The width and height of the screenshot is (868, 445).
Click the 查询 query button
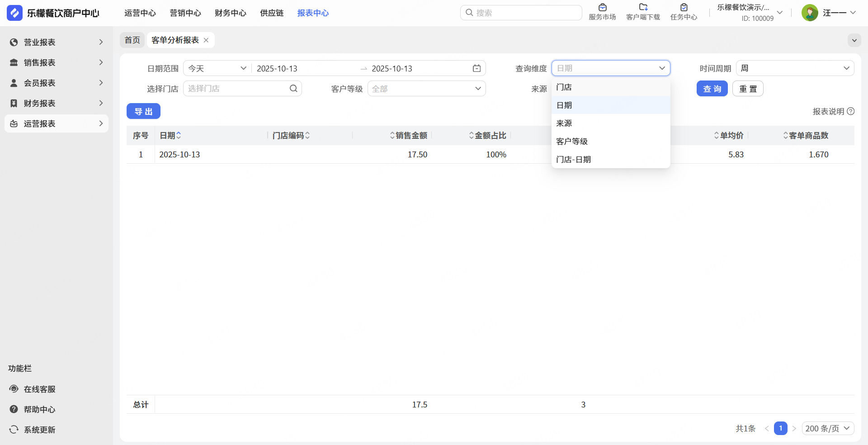pyautogui.click(x=712, y=89)
